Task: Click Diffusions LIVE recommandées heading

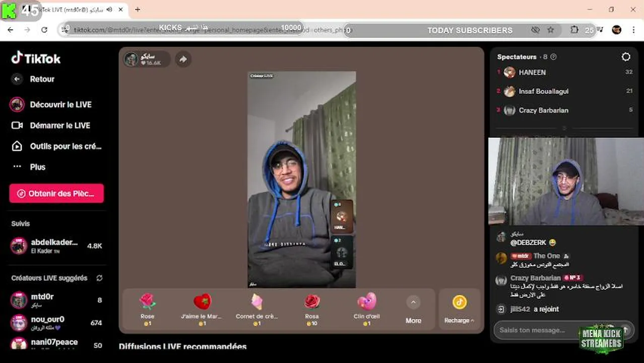Action: point(183,347)
